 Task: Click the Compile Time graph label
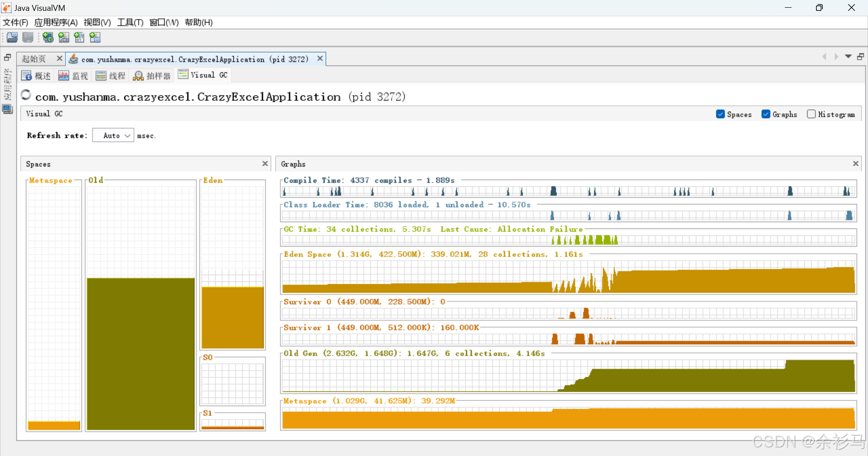369,180
